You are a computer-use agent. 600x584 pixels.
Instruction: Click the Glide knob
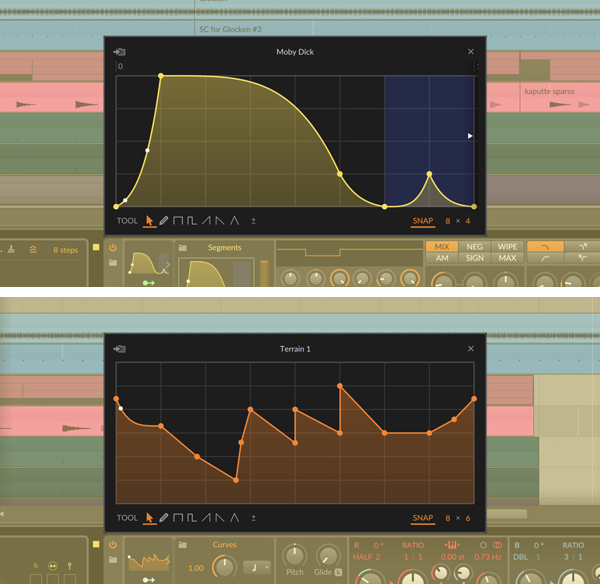coord(328,556)
